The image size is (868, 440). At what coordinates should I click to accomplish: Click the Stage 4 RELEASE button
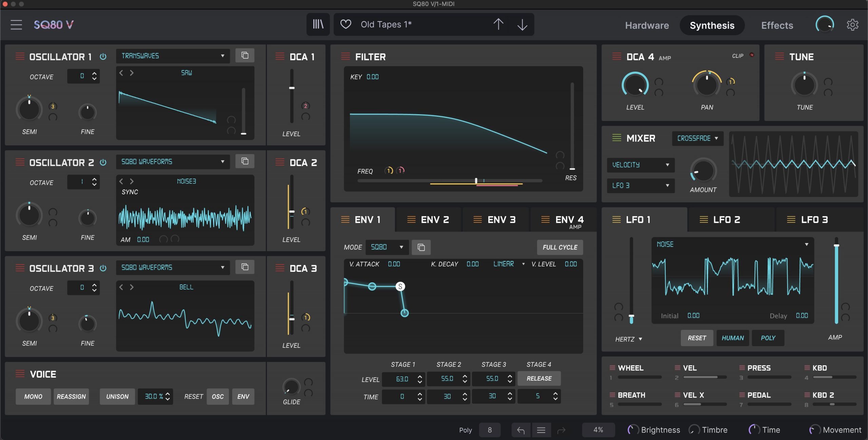pos(539,378)
